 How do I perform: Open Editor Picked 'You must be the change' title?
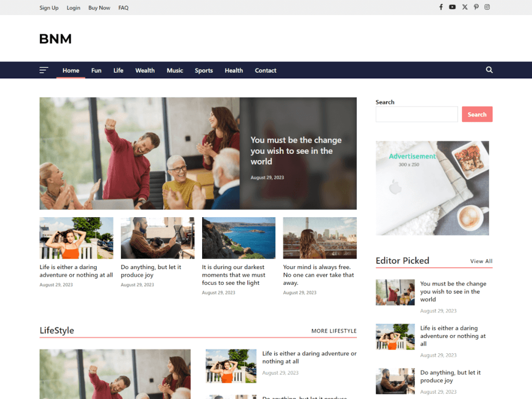coord(453,291)
